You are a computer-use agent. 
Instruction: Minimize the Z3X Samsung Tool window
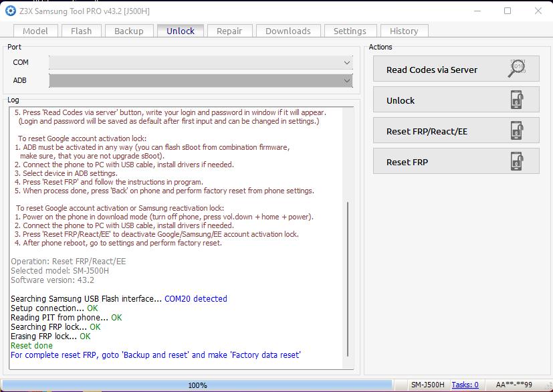pyautogui.click(x=477, y=11)
